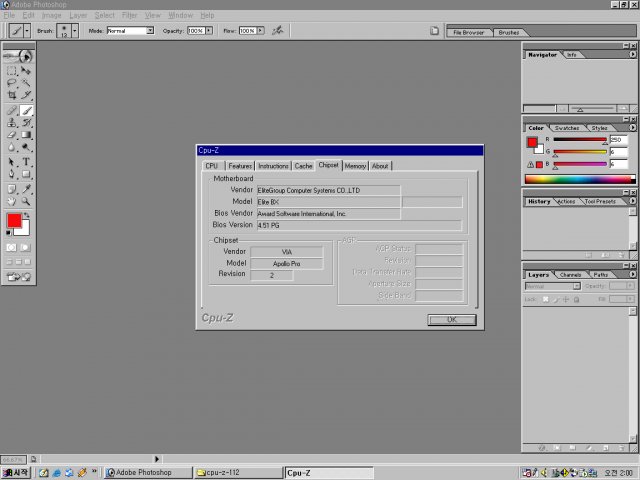Switch to cpu-z-112 folder in taskbar

239,473
